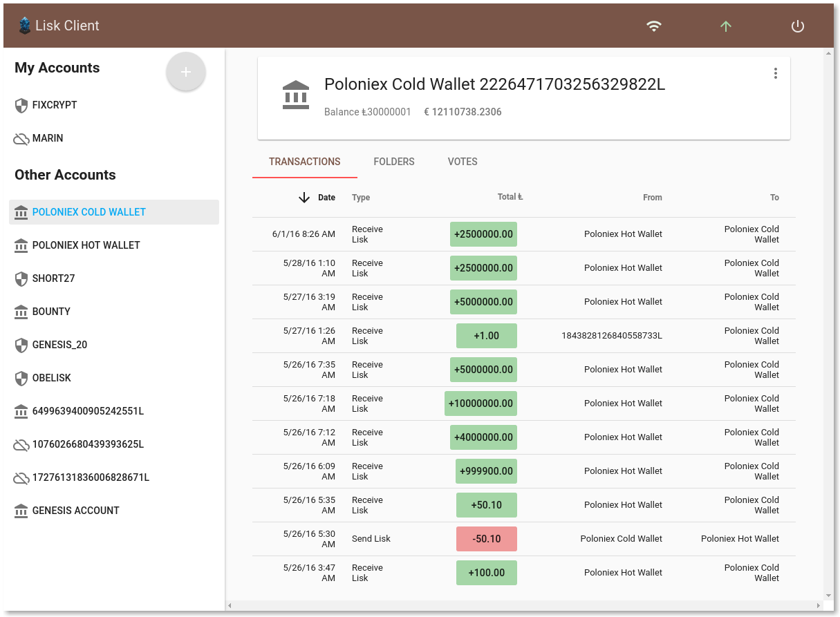Select the FIXCRYPT account

114,105
